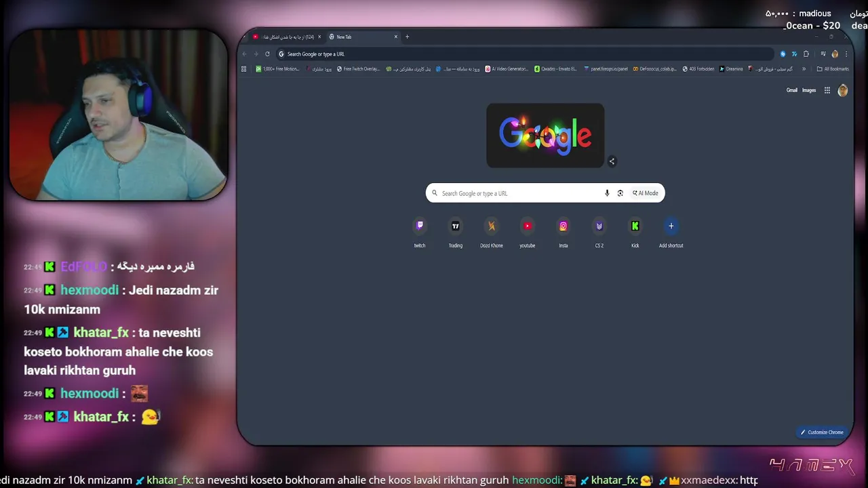Open the 1,000+ Free Motion bookmark
Image resolution: width=868 pixels, height=488 pixels.
point(277,68)
